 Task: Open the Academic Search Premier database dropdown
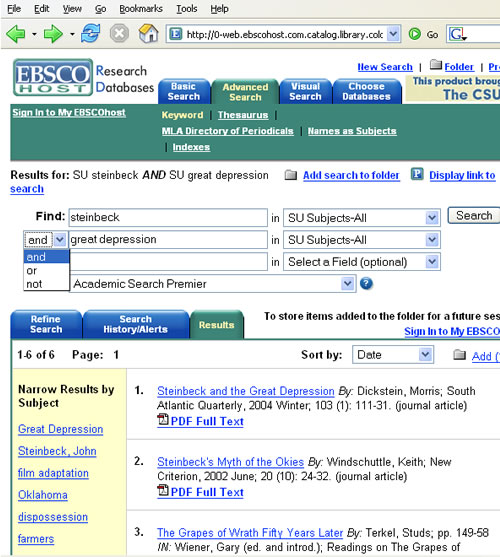(x=347, y=284)
